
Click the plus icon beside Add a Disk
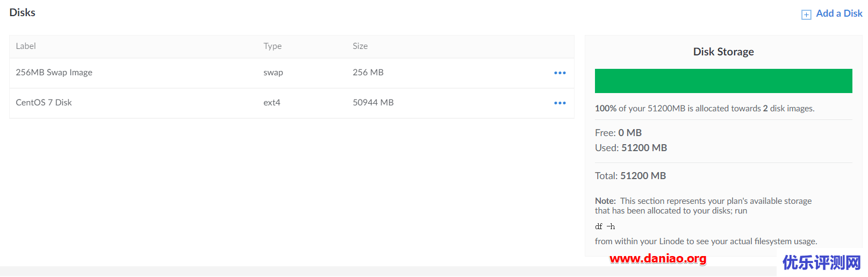tap(806, 15)
